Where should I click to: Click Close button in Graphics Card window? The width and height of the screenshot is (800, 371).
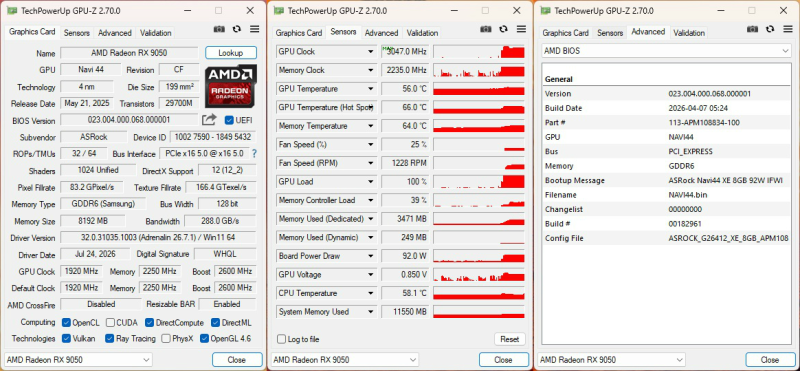click(237, 359)
